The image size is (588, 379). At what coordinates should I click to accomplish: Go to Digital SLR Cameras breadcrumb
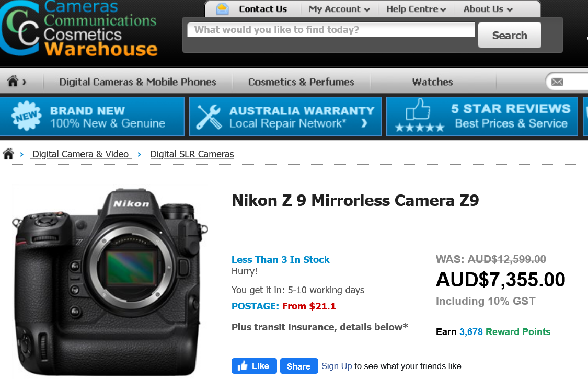[x=192, y=154]
